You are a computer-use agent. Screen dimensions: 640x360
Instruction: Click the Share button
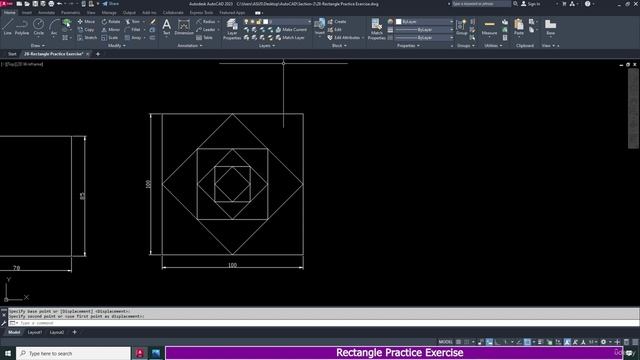tap(111, 4)
